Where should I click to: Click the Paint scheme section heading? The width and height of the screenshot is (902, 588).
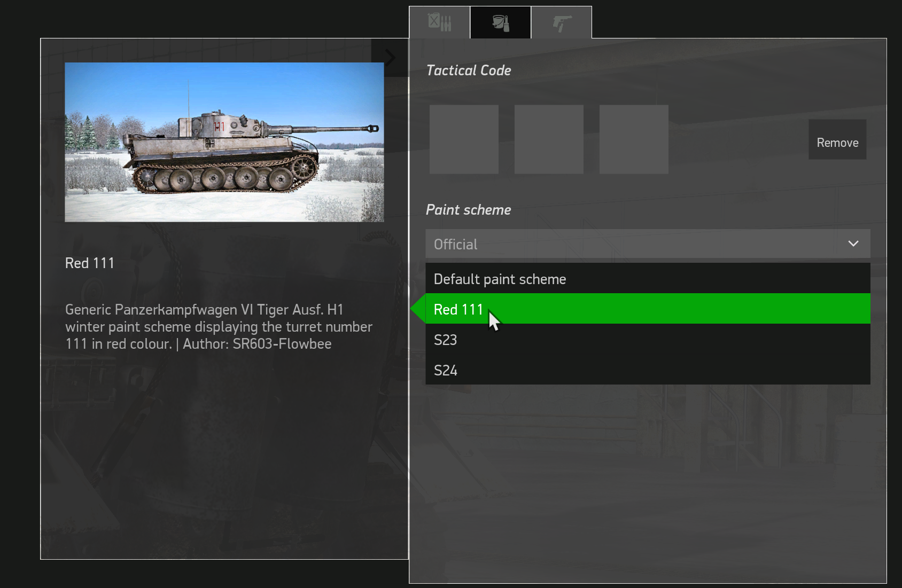(x=469, y=210)
